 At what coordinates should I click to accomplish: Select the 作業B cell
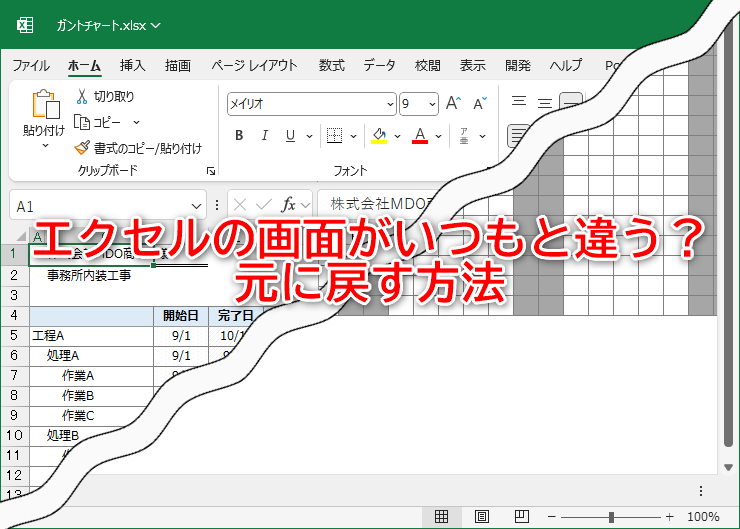[92, 395]
